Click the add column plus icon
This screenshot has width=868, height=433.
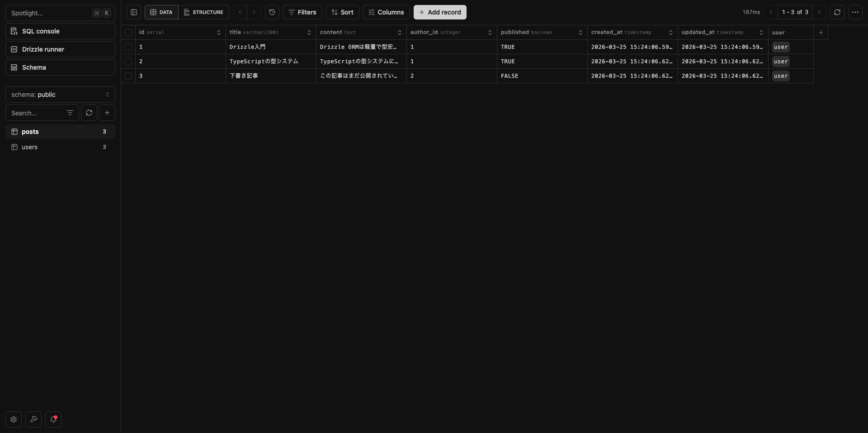[821, 33]
